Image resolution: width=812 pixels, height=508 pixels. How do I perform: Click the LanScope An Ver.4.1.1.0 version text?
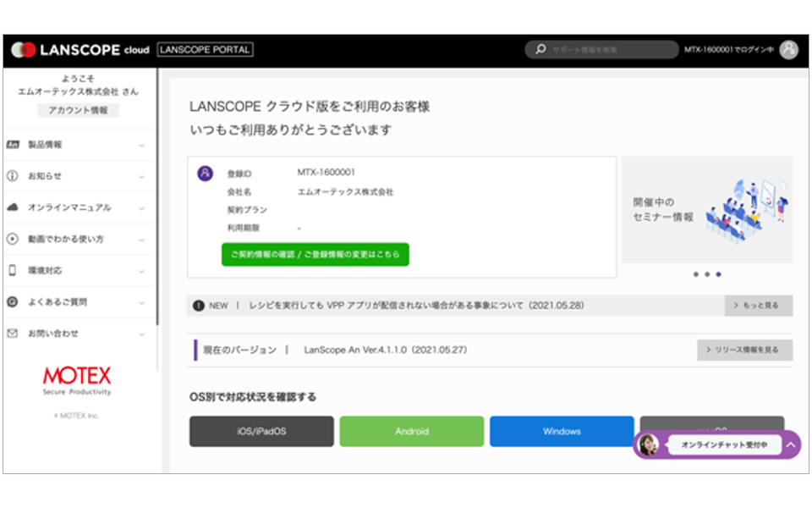[x=386, y=350]
